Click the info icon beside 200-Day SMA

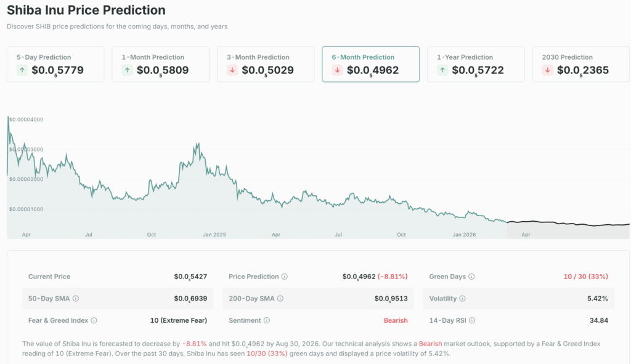click(x=280, y=299)
